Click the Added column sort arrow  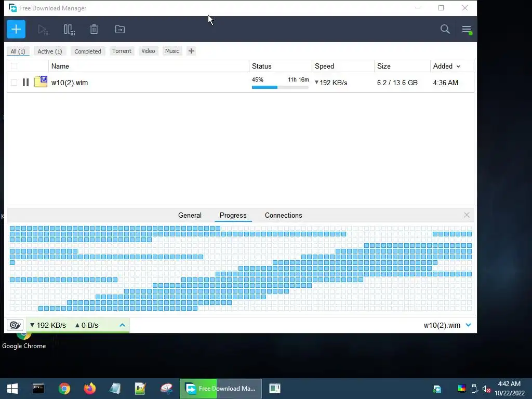(458, 66)
